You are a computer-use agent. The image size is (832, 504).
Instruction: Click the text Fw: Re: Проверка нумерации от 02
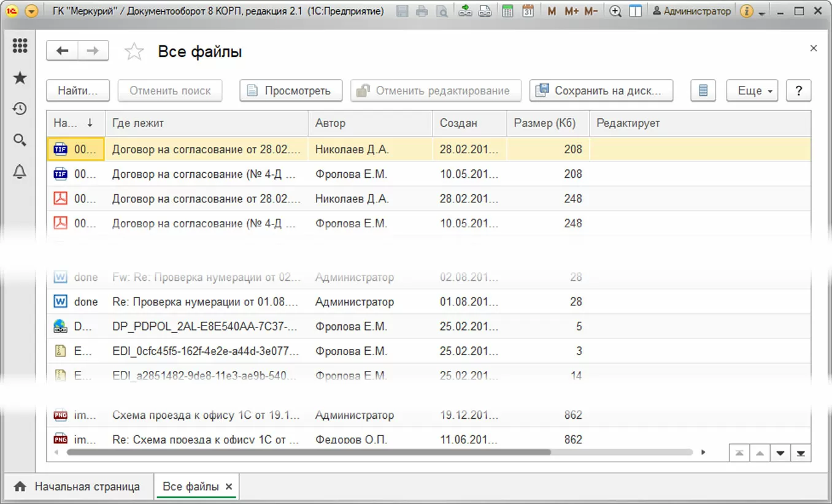pos(207,277)
